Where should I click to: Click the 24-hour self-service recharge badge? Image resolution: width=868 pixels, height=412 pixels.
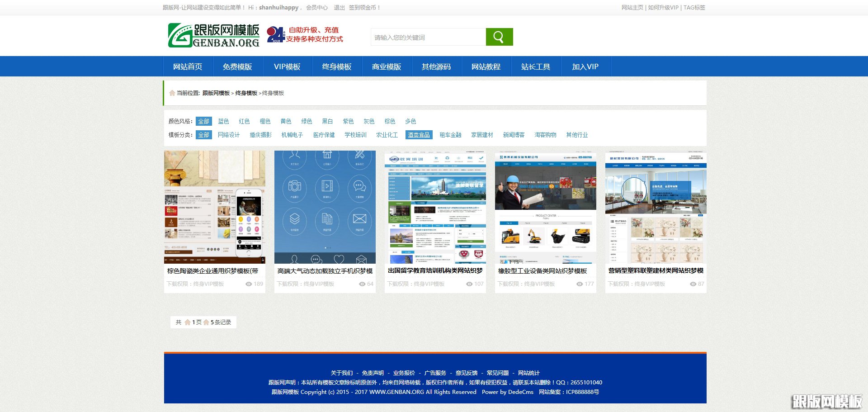276,36
